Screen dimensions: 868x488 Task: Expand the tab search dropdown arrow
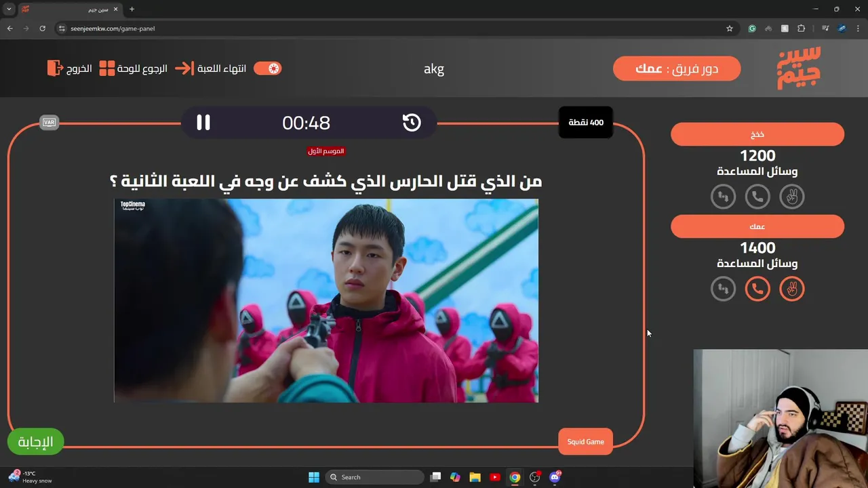coord(9,9)
